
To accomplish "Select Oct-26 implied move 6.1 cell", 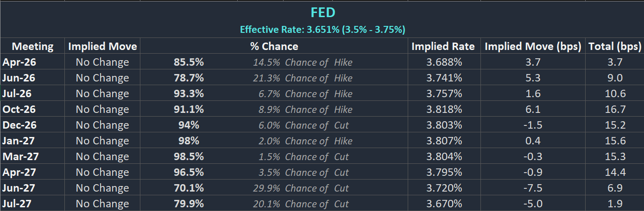I will pyautogui.click(x=533, y=109).
